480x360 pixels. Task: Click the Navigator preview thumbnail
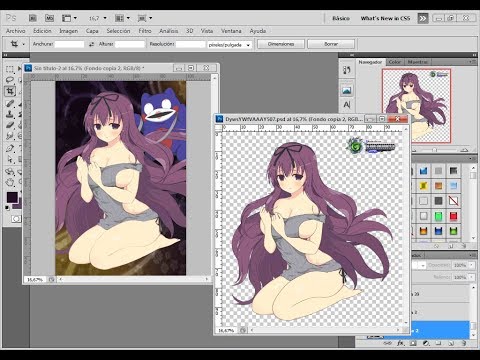416,106
